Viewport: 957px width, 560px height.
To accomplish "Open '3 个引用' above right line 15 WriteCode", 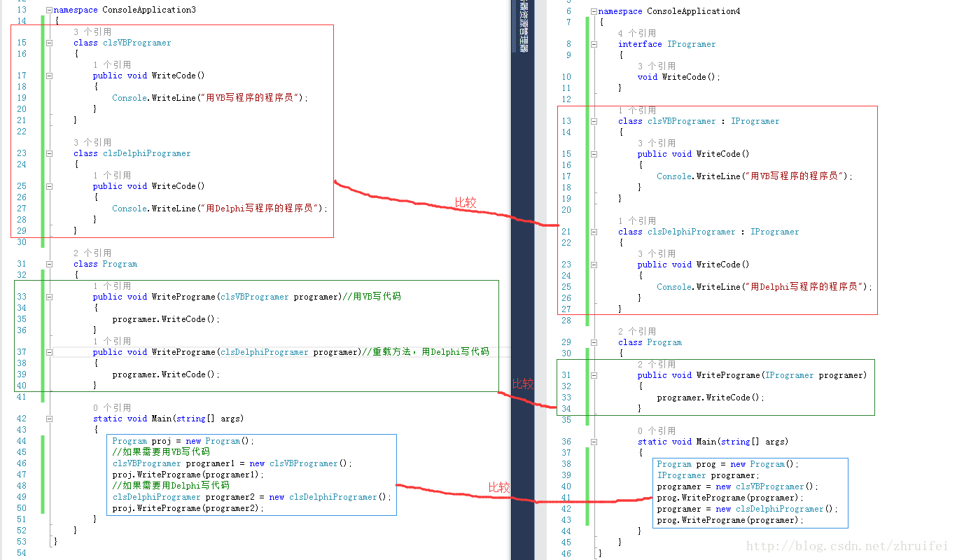I will (657, 143).
